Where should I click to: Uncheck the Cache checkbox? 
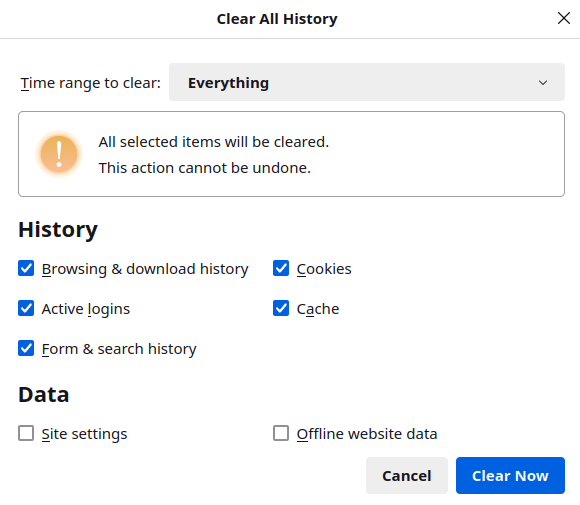281,308
